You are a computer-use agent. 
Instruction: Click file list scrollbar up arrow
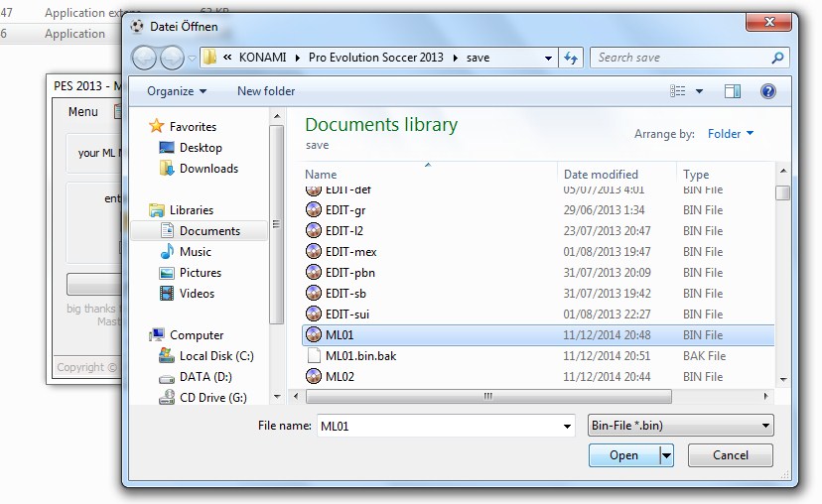click(x=783, y=171)
